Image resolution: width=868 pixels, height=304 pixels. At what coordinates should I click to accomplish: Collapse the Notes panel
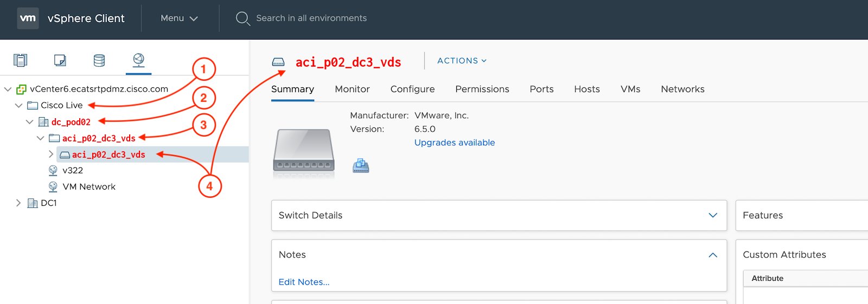[713, 255]
